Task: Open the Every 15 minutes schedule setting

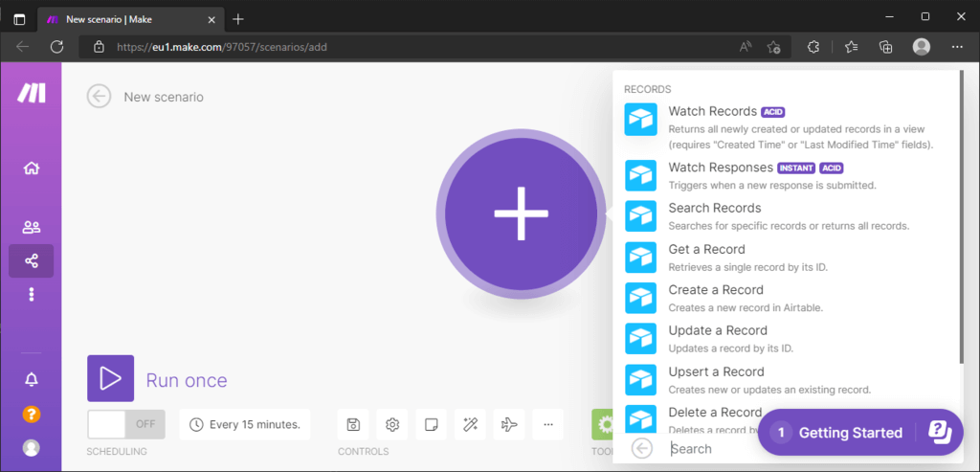Action: [x=245, y=425]
